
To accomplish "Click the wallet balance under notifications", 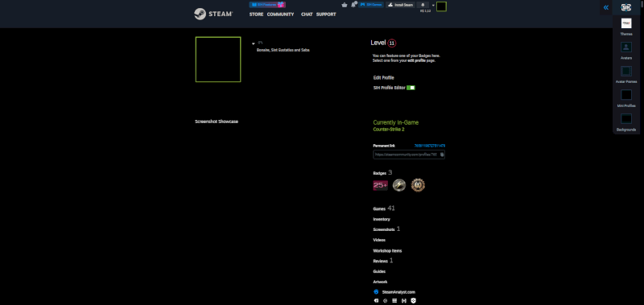I will (x=425, y=11).
